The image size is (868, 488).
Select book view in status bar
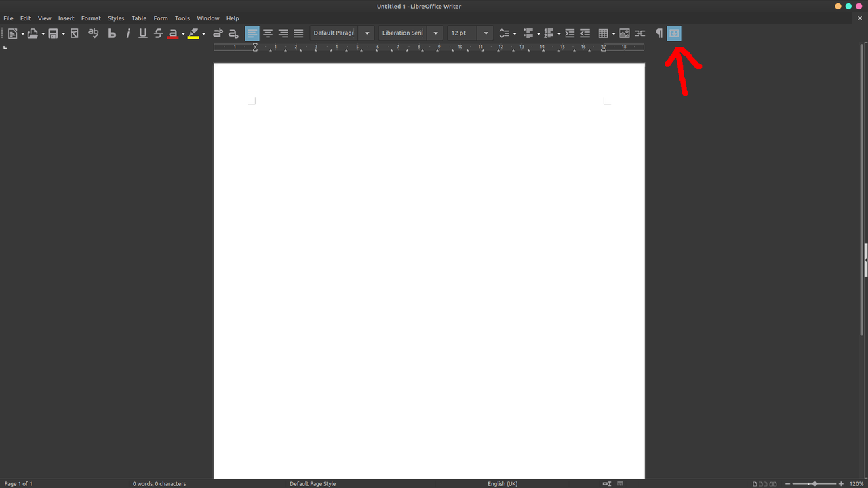click(773, 484)
